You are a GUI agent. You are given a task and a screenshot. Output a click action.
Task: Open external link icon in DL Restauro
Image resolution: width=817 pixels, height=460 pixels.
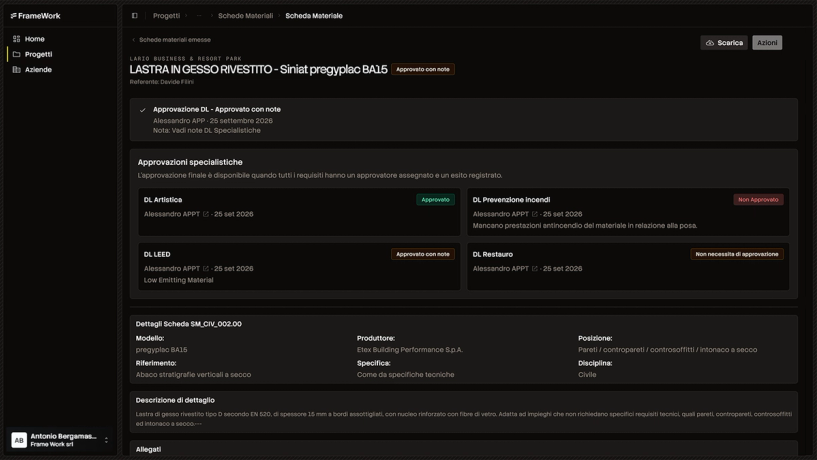point(535,269)
